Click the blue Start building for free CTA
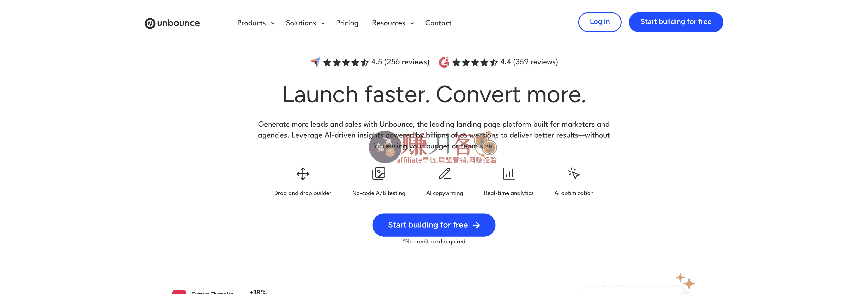Viewport: 868px width, 294px height. (x=434, y=225)
